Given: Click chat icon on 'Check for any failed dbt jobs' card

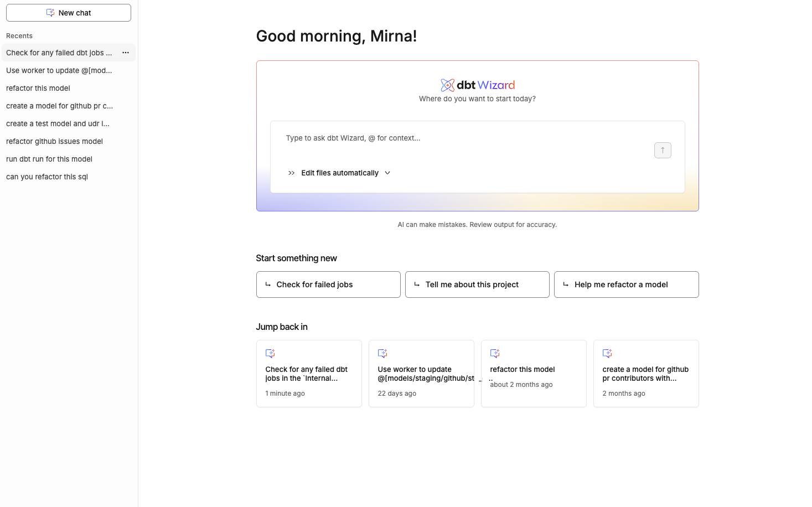Looking at the screenshot, I should pos(270,353).
